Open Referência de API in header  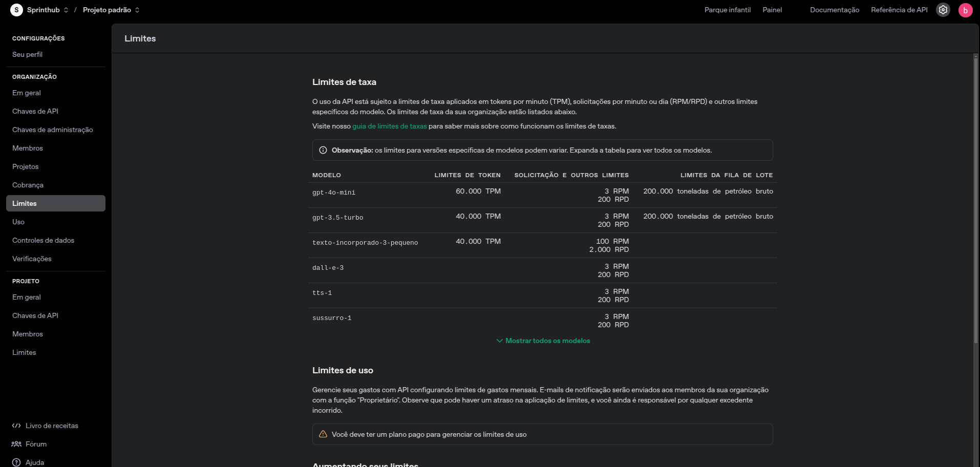[899, 10]
